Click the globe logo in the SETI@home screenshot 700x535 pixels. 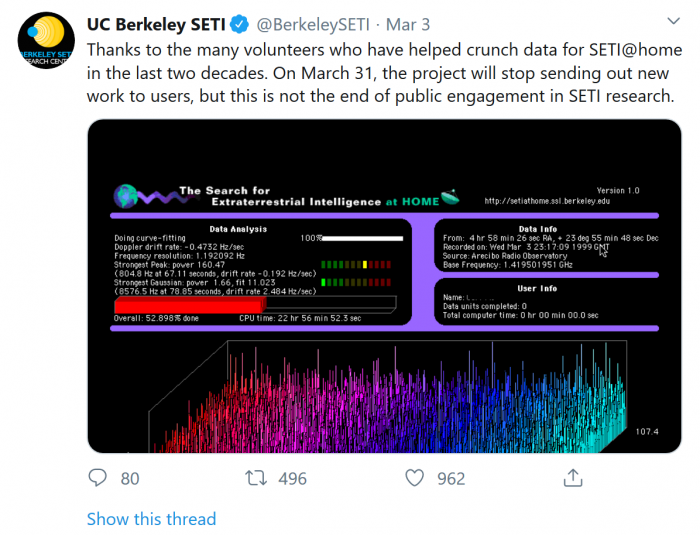(128, 196)
